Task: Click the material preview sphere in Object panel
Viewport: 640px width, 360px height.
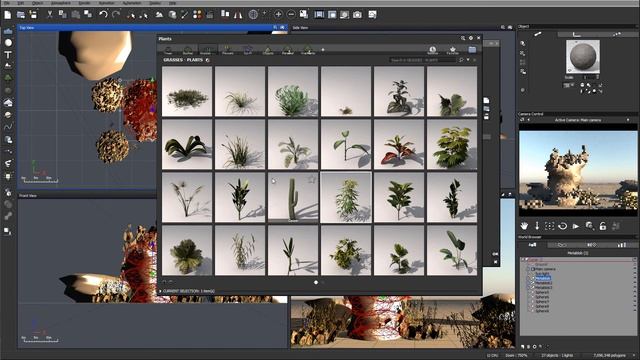Action: tap(583, 56)
